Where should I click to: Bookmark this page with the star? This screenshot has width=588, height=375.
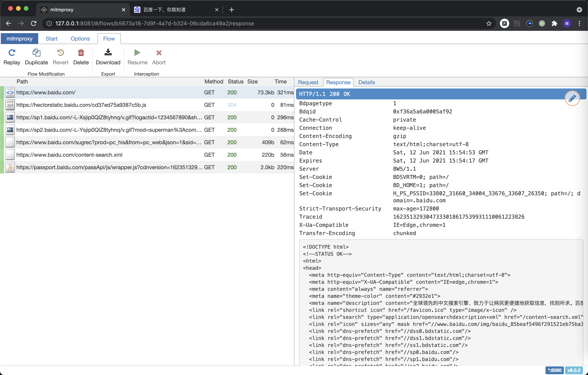(489, 23)
